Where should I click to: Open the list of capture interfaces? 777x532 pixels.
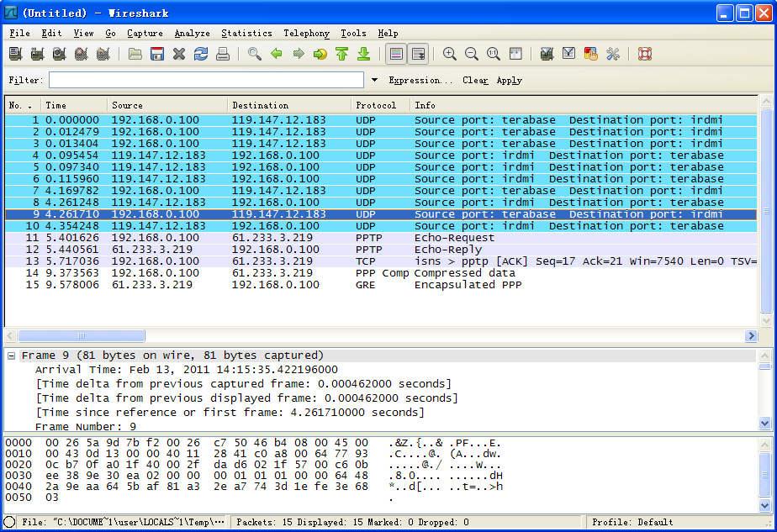tap(15, 54)
